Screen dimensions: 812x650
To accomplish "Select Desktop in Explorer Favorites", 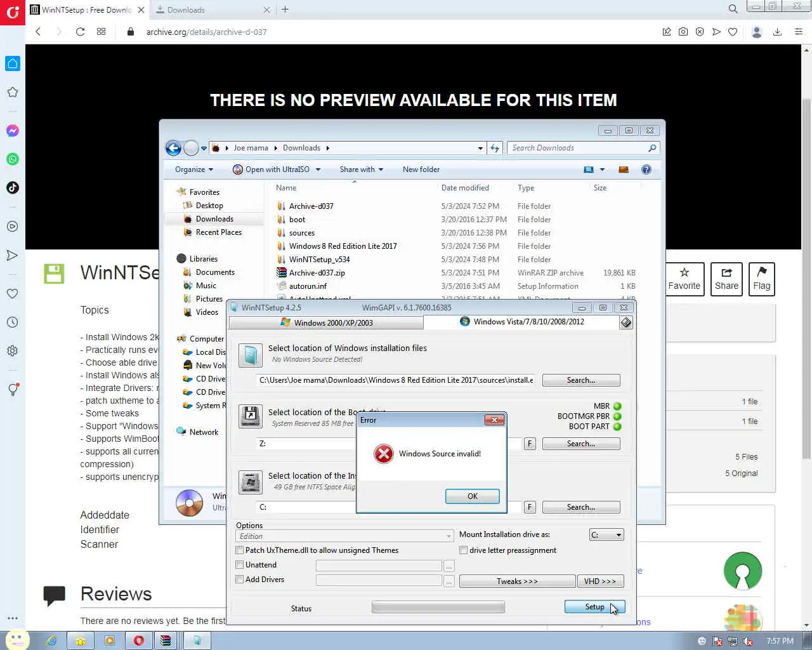I will click(209, 206).
